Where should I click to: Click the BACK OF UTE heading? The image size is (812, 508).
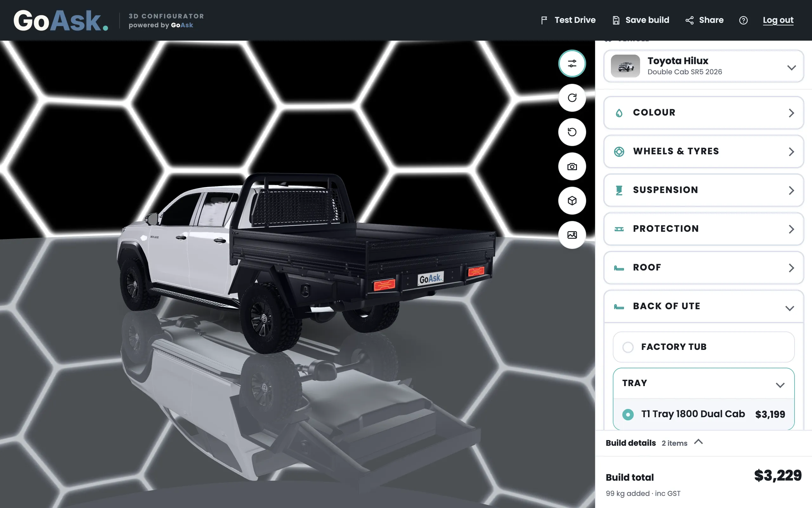[x=666, y=306]
